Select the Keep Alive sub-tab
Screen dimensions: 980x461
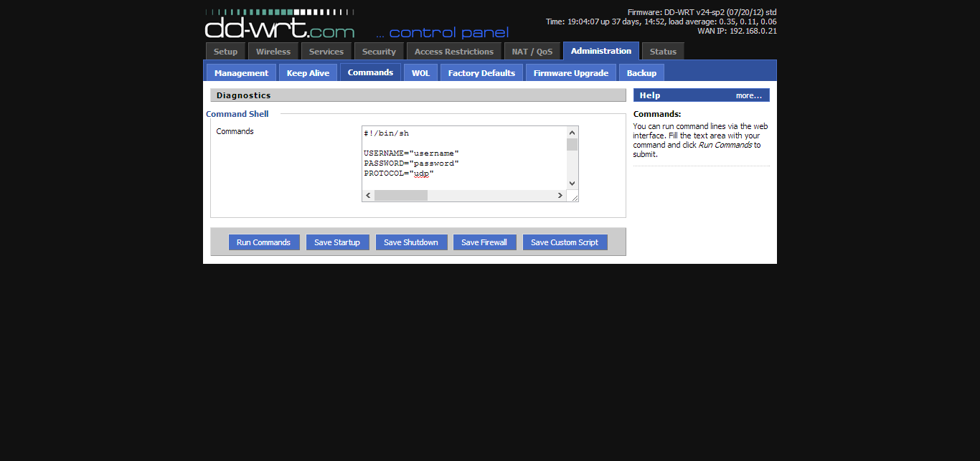point(308,73)
